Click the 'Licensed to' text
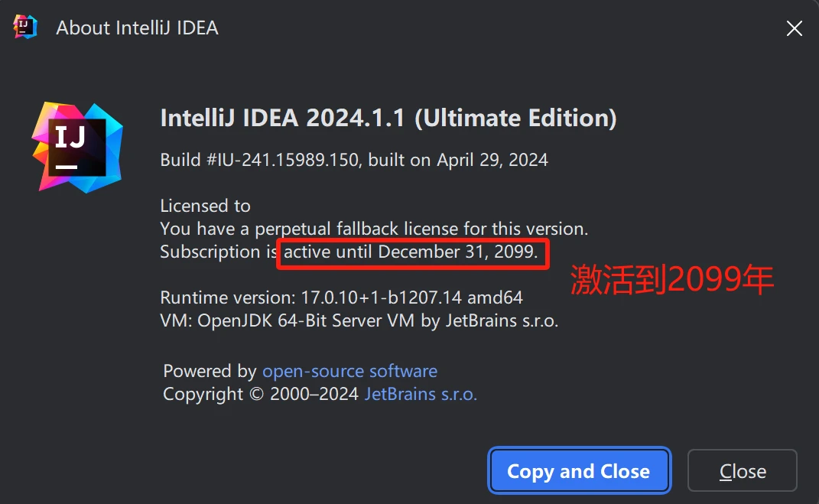 point(205,206)
